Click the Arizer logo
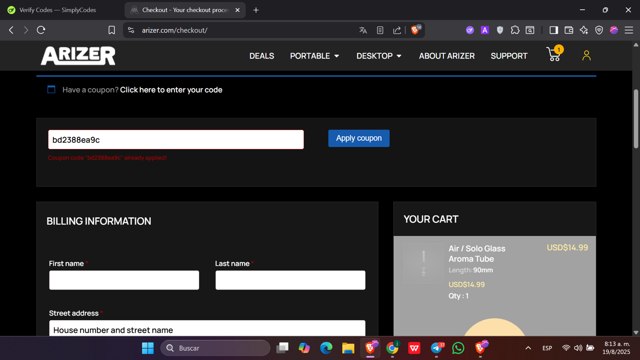 click(x=78, y=56)
